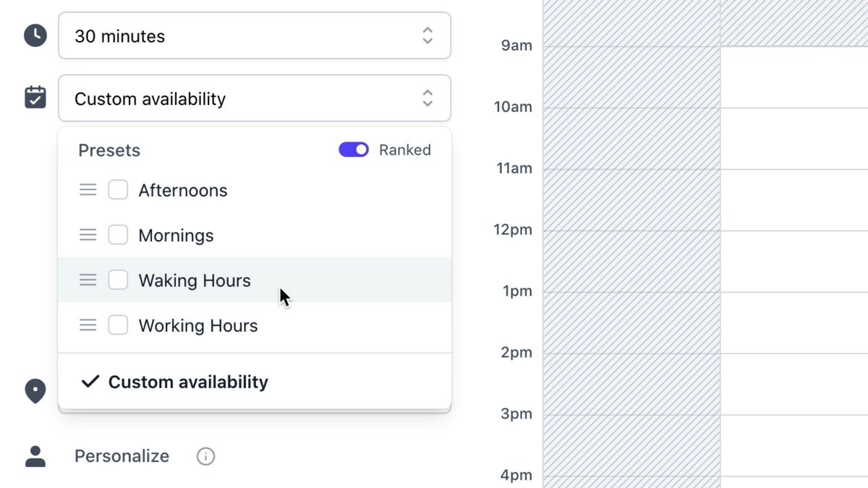Viewport: 868px width, 488px height.
Task: Open the Personalize info icon
Action: pyautogui.click(x=205, y=456)
